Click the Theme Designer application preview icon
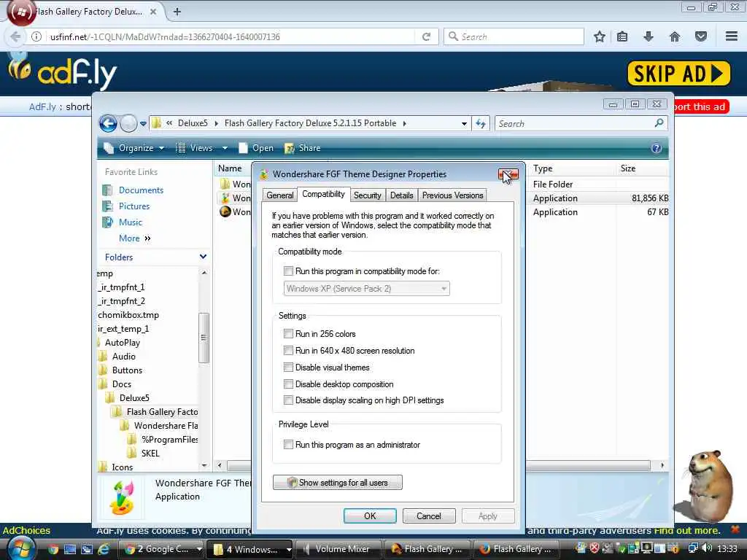 pyautogui.click(x=122, y=497)
